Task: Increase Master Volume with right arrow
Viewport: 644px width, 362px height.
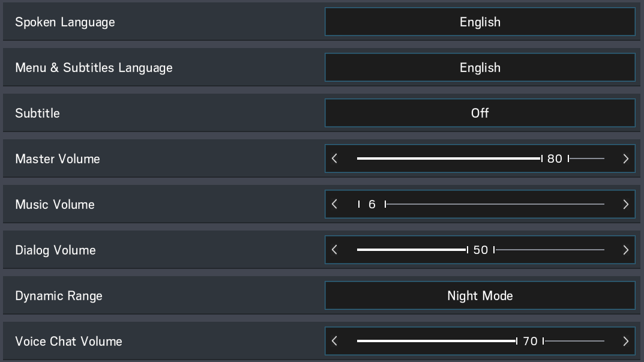Action: tap(625, 159)
